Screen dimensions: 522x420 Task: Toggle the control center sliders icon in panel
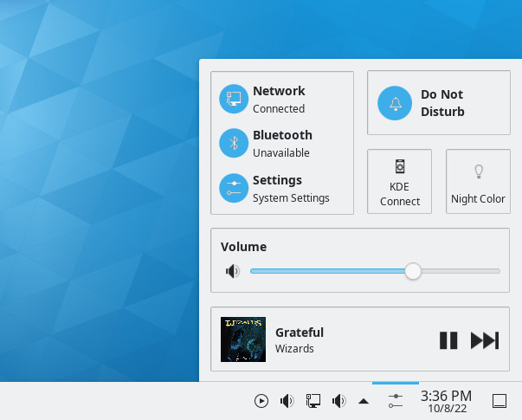point(396,401)
